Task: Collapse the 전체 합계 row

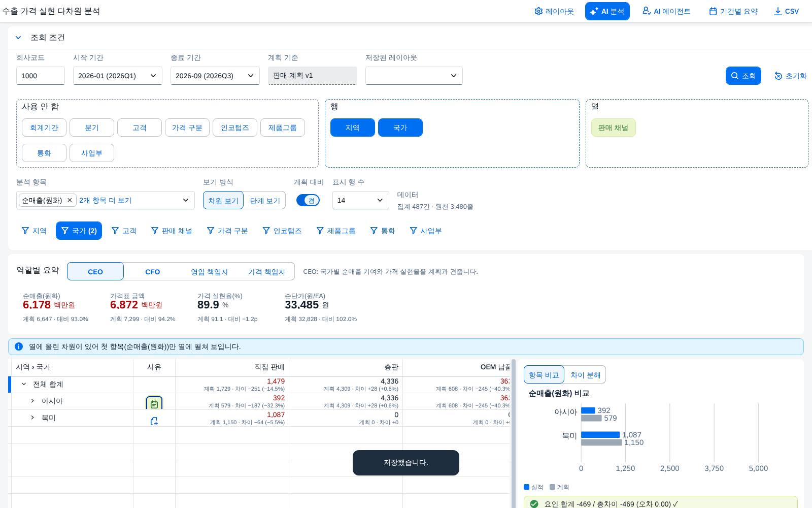Action: [x=24, y=384]
